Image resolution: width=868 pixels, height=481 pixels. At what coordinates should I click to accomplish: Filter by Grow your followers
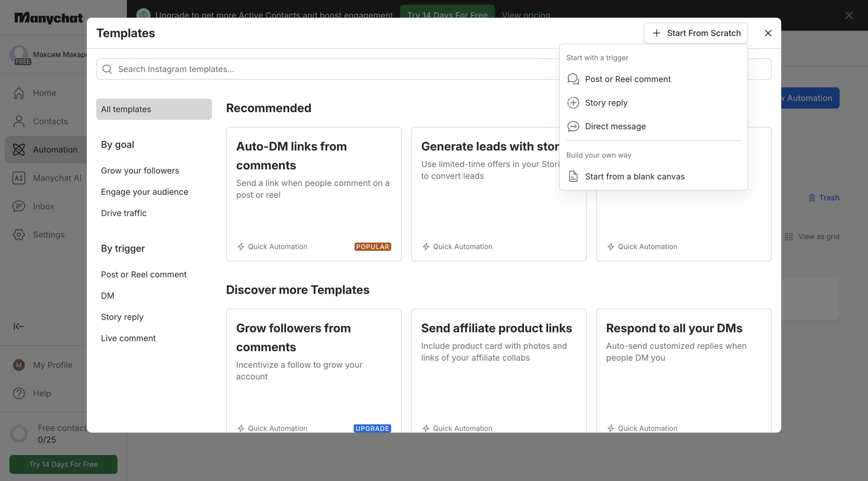140,171
